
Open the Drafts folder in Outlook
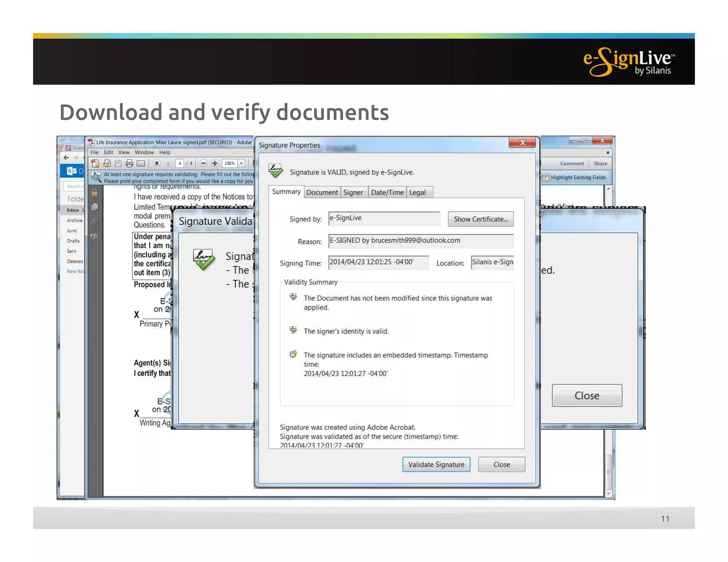[x=73, y=241]
